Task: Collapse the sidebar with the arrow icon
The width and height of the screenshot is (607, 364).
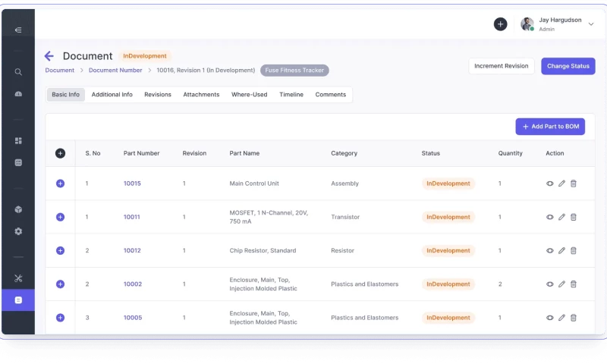Action: 18,30
